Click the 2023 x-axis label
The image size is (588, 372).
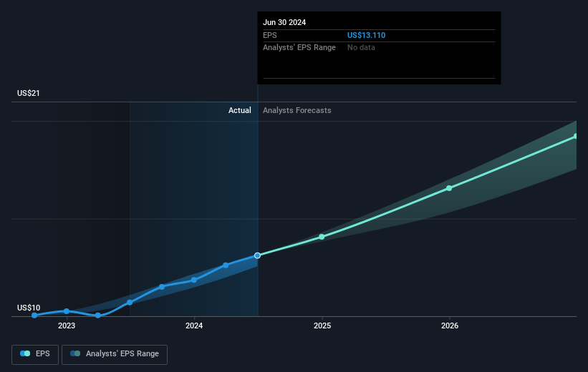coord(67,326)
